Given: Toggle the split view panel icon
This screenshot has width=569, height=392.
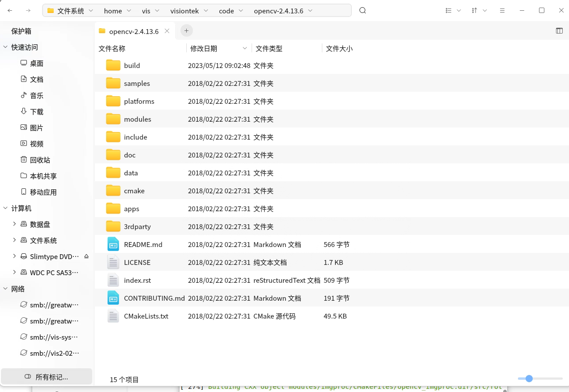Looking at the screenshot, I should (x=559, y=30).
